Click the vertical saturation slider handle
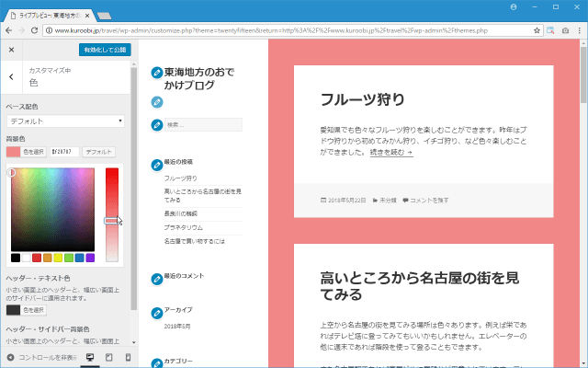Screen dimensions: 588x368 click(x=112, y=221)
